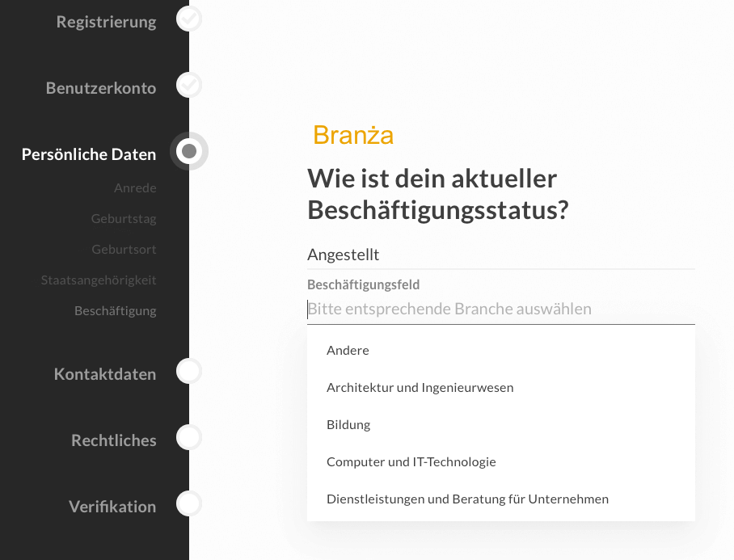This screenshot has height=560, width=734.
Task: Choose Andere from the industry list
Action: [x=501, y=351]
